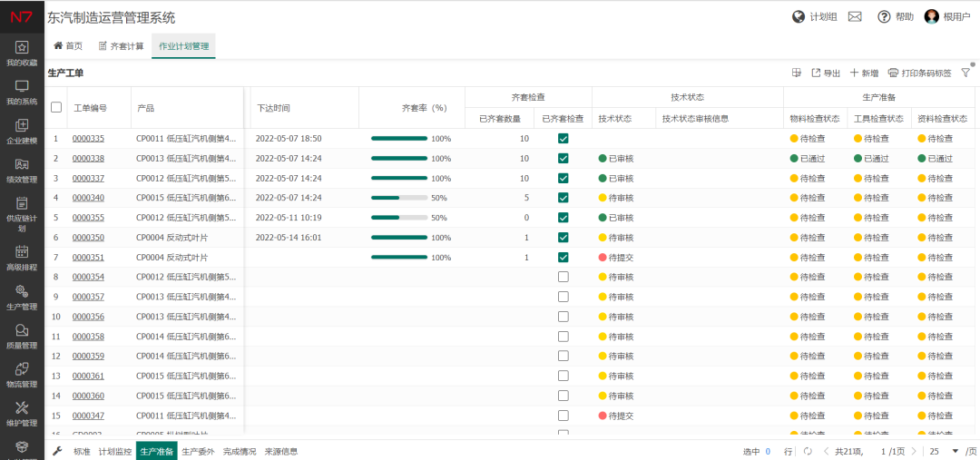The width and height of the screenshot is (980, 460).
Task: Toggle the select-all header checkbox
Action: (56, 107)
